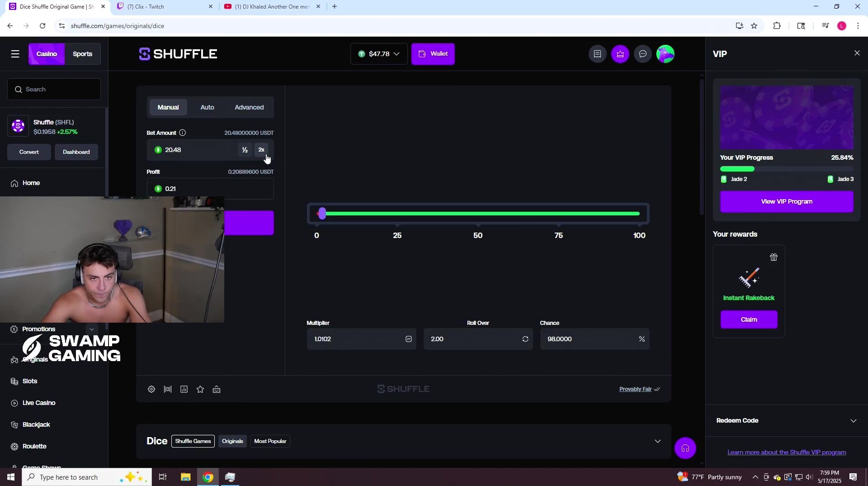Image resolution: width=868 pixels, height=486 pixels.
Task: Click the dice roll slider handle
Action: [322, 214]
